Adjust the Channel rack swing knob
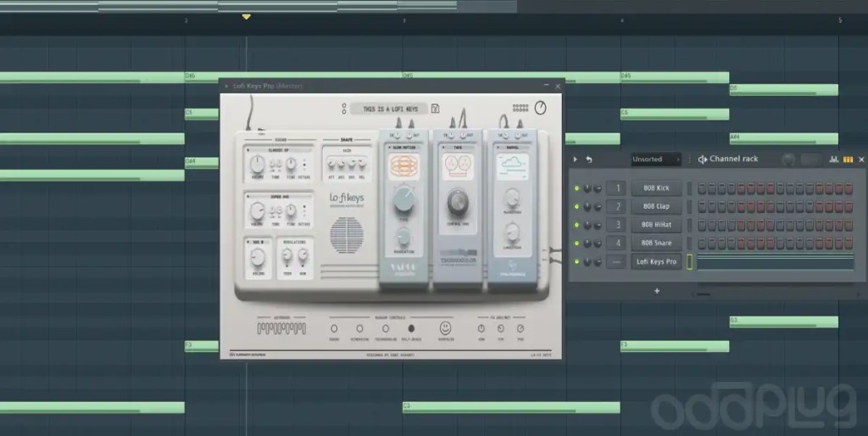Viewport: 868px width, 436px height. [x=788, y=159]
